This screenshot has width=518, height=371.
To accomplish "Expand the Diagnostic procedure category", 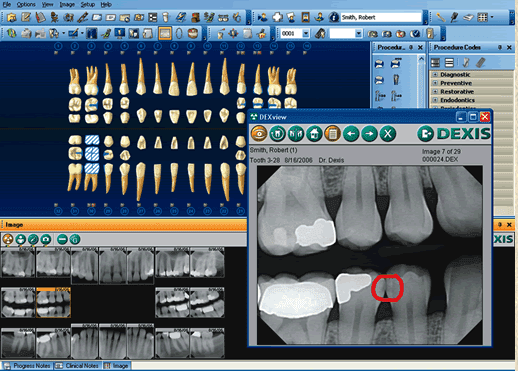I will pos(435,74).
